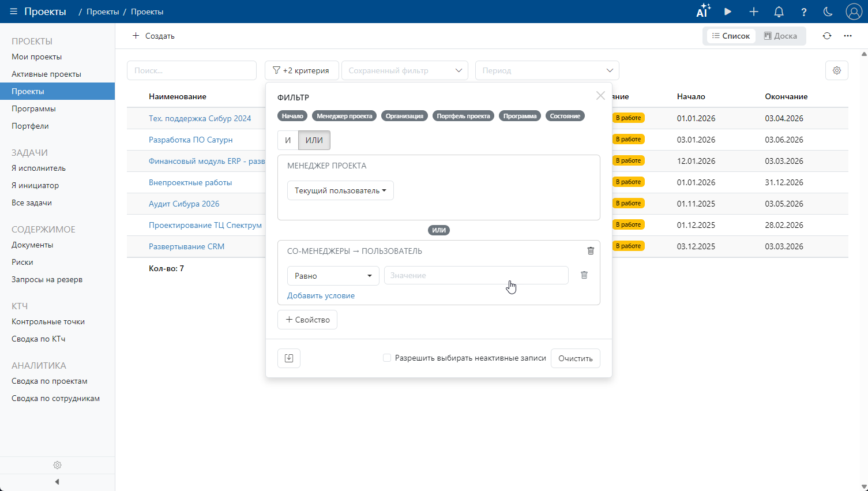
Task: Select the И logic toggle
Action: pyautogui.click(x=288, y=140)
